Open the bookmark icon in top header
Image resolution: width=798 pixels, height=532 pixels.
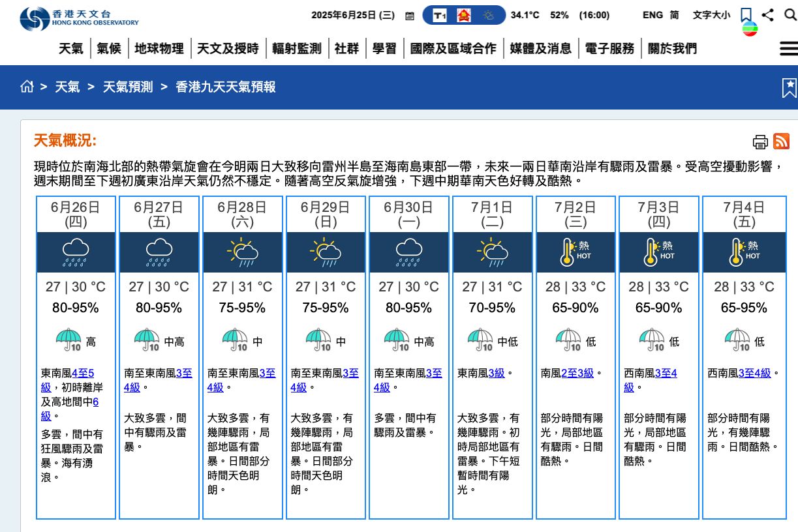pos(746,15)
